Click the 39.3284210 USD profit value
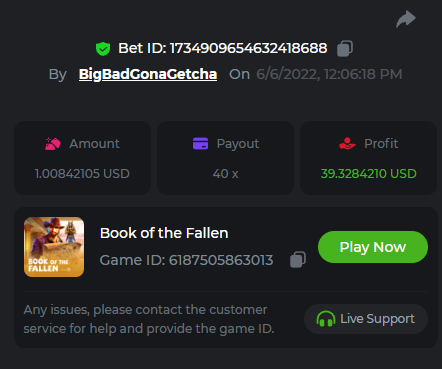The image size is (442, 369). pyautogui.click(x=368, y=174)
